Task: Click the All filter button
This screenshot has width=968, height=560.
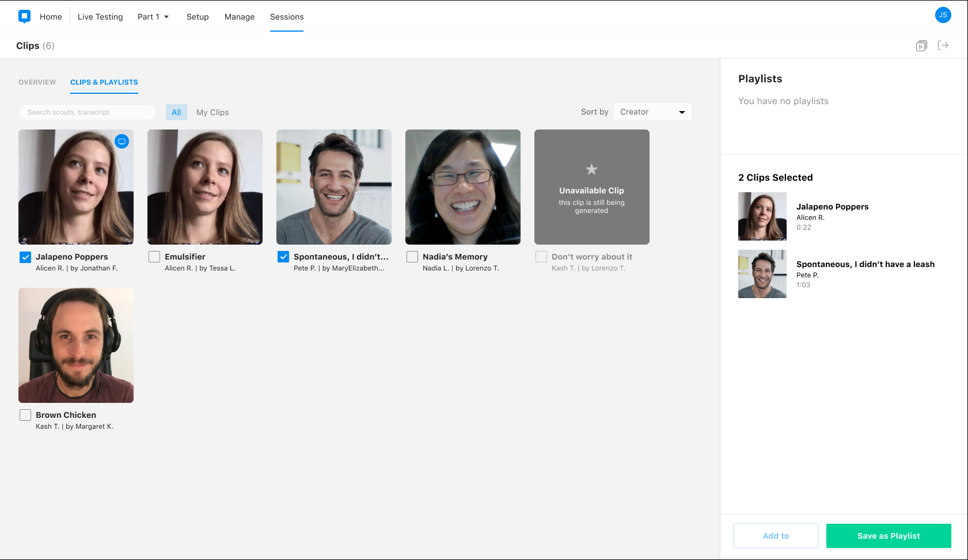Action: click(x=176, y=112)
